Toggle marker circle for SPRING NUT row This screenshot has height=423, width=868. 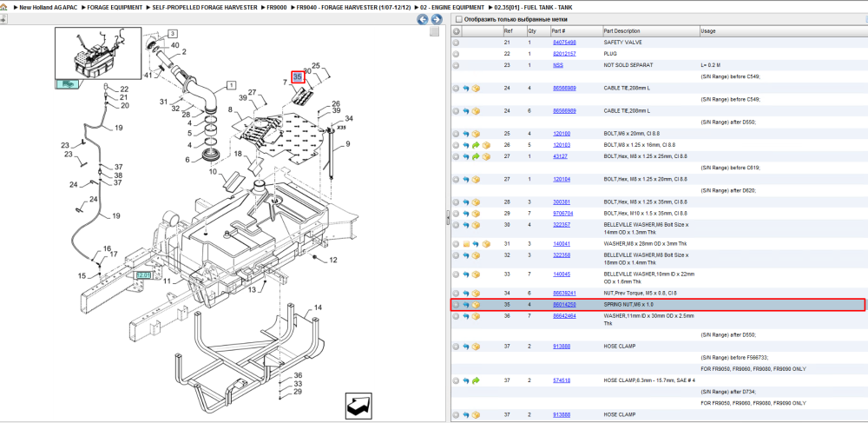(457, 305)
